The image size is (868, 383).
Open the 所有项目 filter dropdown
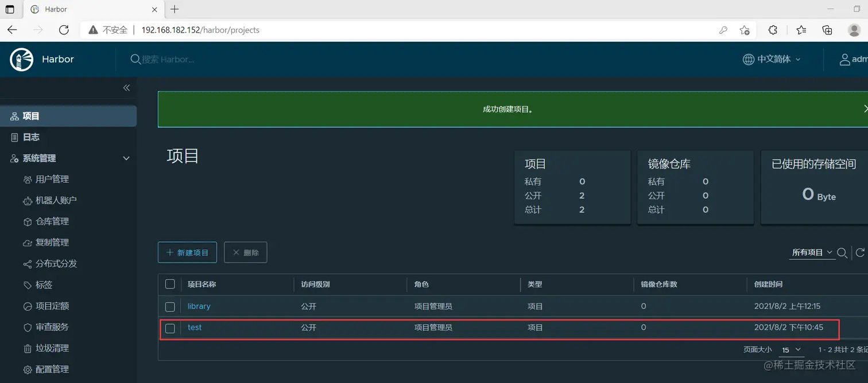click(x=812, y=252)
